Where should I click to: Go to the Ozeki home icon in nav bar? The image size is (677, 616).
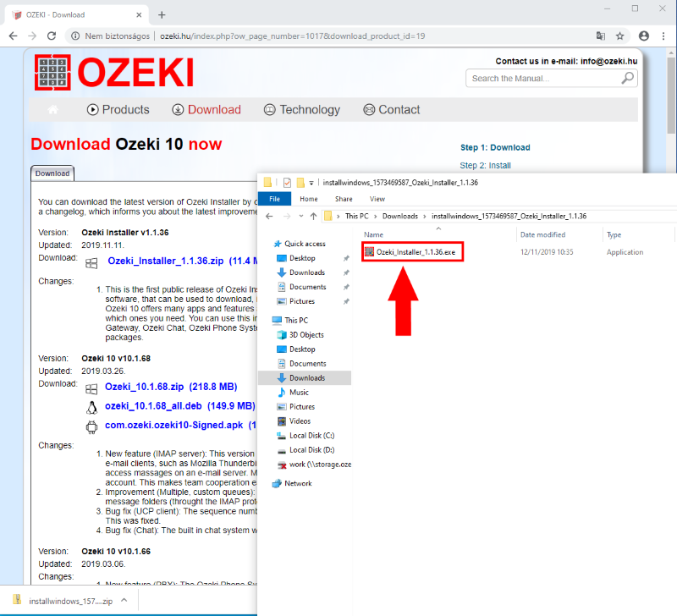pyautogui.click(x=52, y=110)
